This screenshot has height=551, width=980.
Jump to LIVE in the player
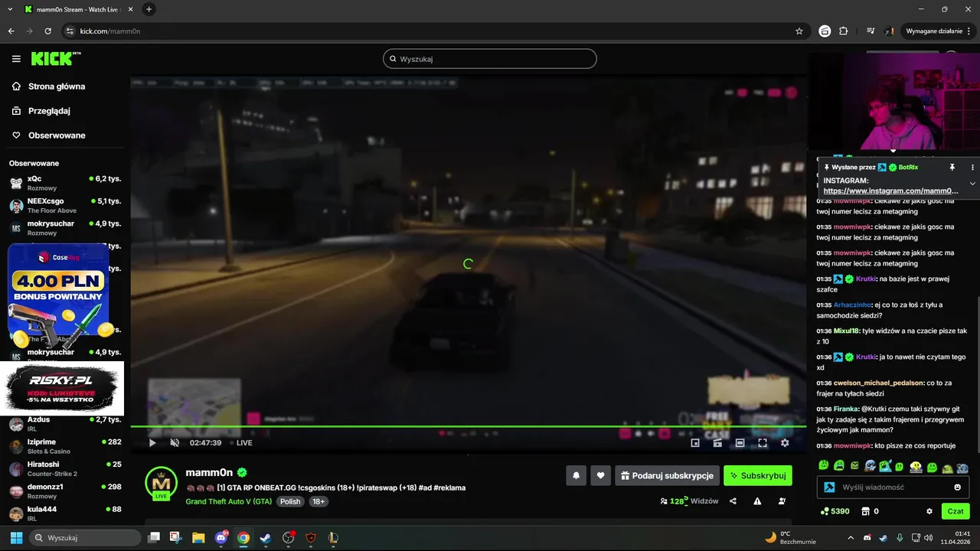pos(240,442)
